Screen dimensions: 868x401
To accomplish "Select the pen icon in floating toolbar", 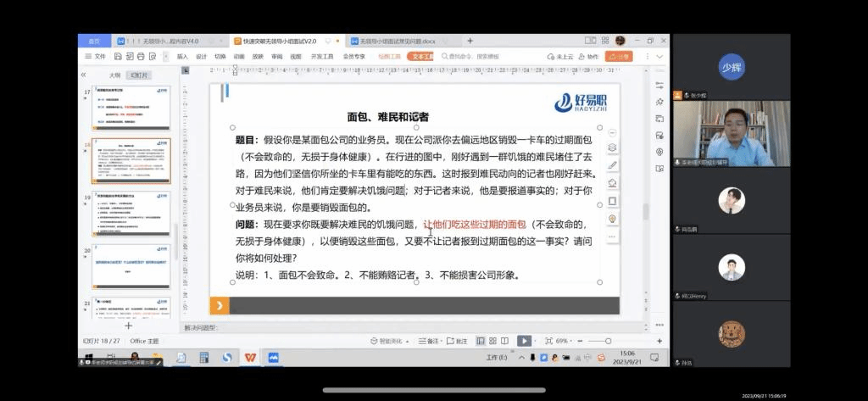I will coord(612,164).
